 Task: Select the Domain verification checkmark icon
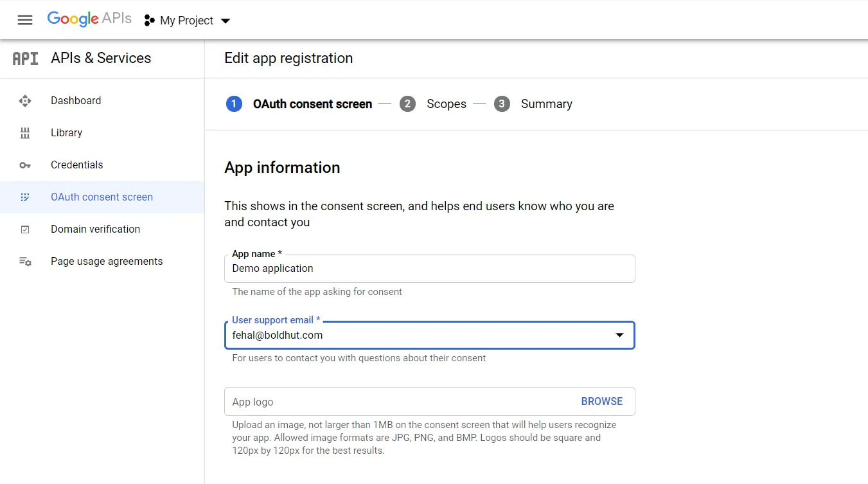(x=25, y=229)
